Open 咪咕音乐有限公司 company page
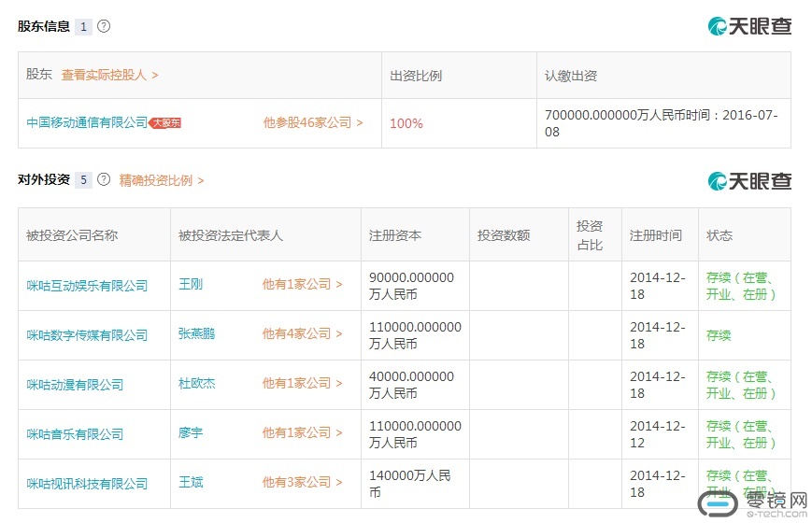The image size is (812, 523). pos(75,434)
